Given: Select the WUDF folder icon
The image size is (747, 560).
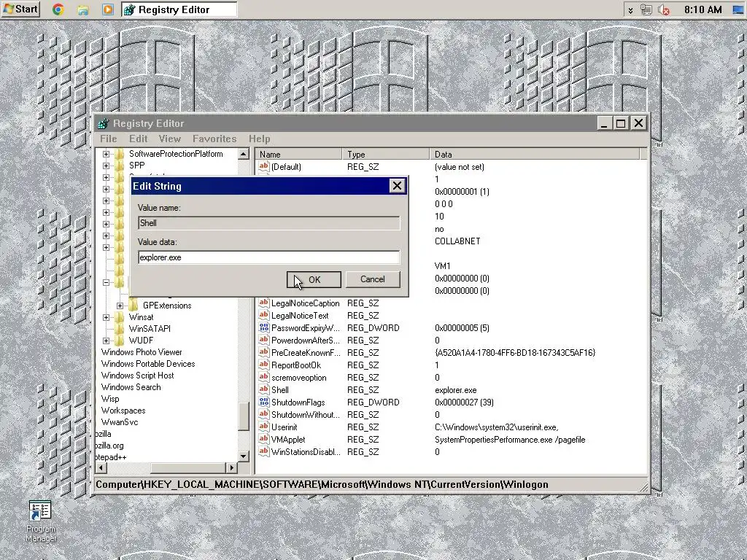Looking at the screenshot, I should pyautogui.click(x=119, y=341).
